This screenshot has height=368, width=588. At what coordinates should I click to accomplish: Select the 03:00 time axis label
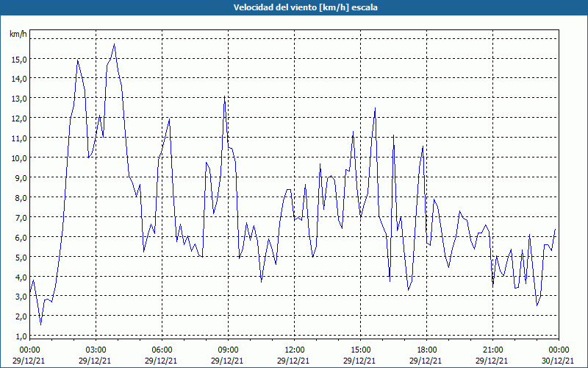pos(96,350)
